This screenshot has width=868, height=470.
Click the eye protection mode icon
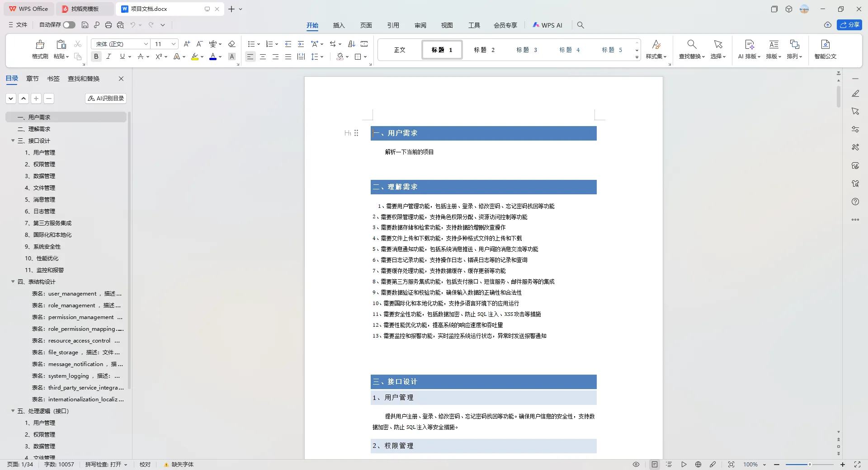pos(636,464)
